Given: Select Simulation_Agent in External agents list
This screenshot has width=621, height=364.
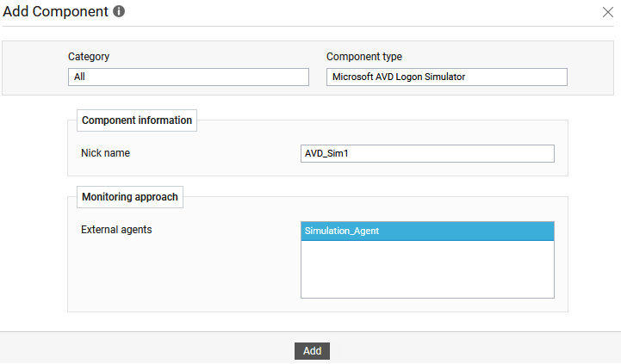Looking at the screenshot, I should 427,231.
